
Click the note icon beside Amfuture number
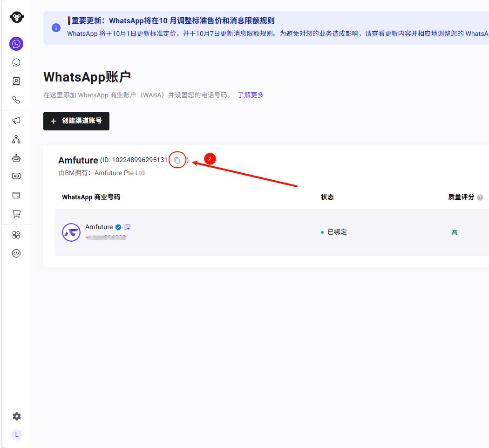[128, 227]
